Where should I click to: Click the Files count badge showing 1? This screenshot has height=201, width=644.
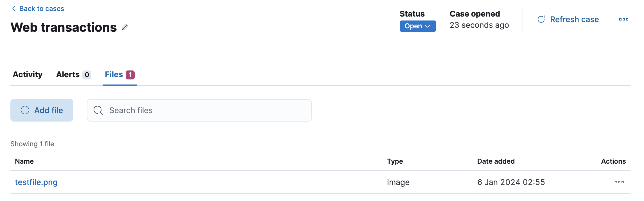(x=130, y=75)
